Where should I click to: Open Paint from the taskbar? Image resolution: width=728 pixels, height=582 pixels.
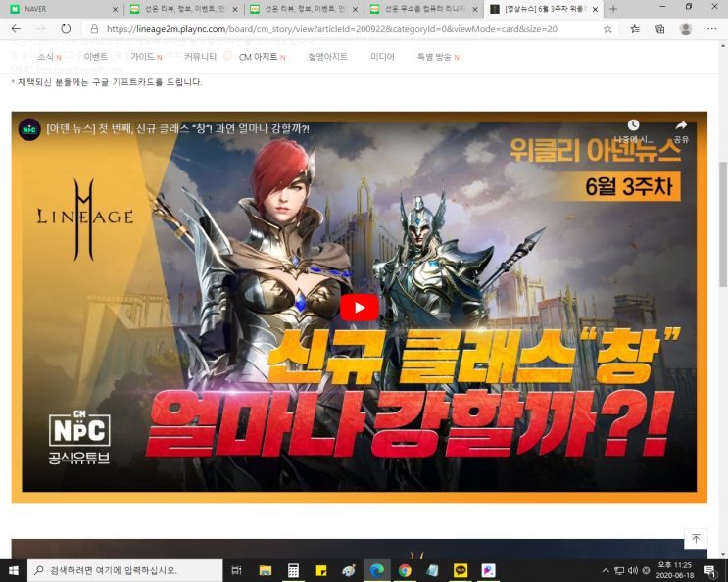pos(349,570)
